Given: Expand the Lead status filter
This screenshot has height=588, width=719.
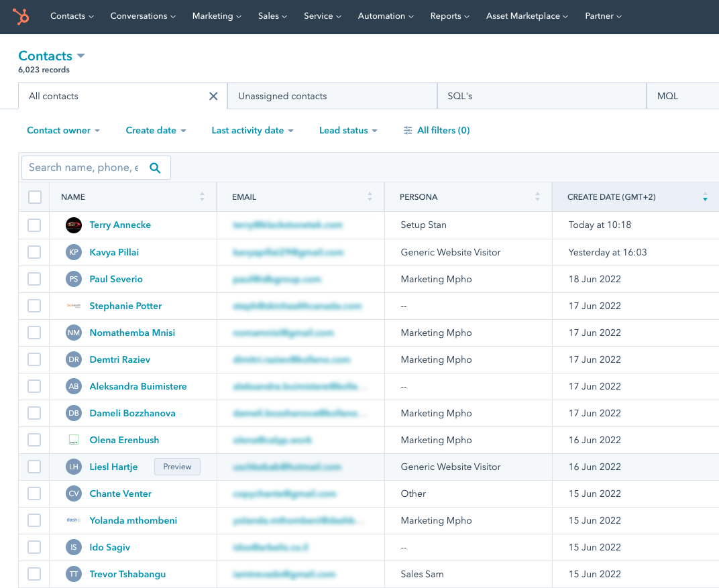Looking at the screenshot, I should pyautogui.click(x=348, y=130).
